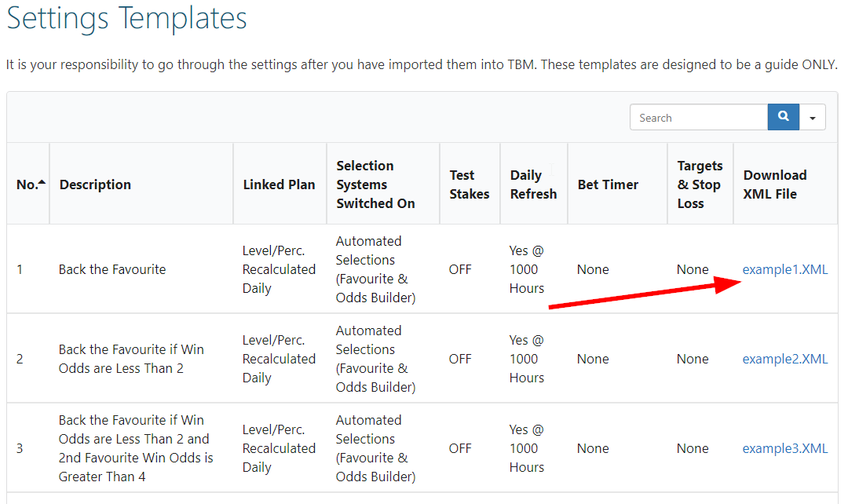Click the Bet Timer column header
Screen dimensions: 859x504
pos(607,184)
